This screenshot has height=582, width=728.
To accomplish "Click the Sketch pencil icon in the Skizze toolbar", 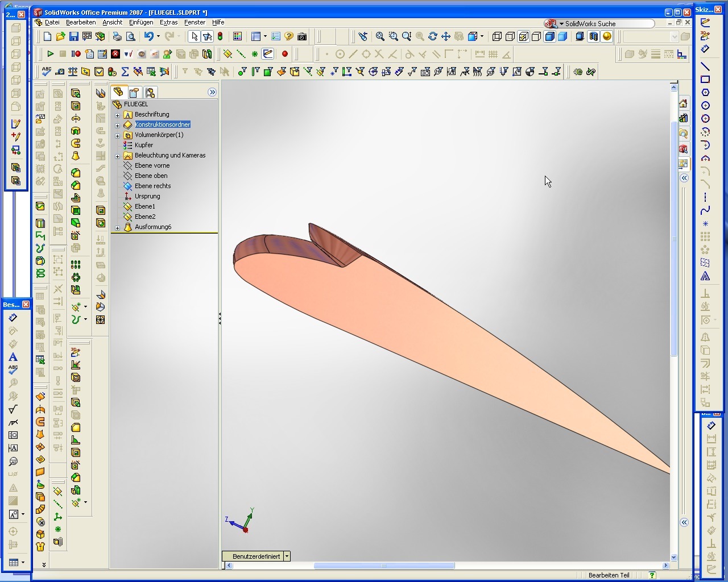I will point(705,23).
